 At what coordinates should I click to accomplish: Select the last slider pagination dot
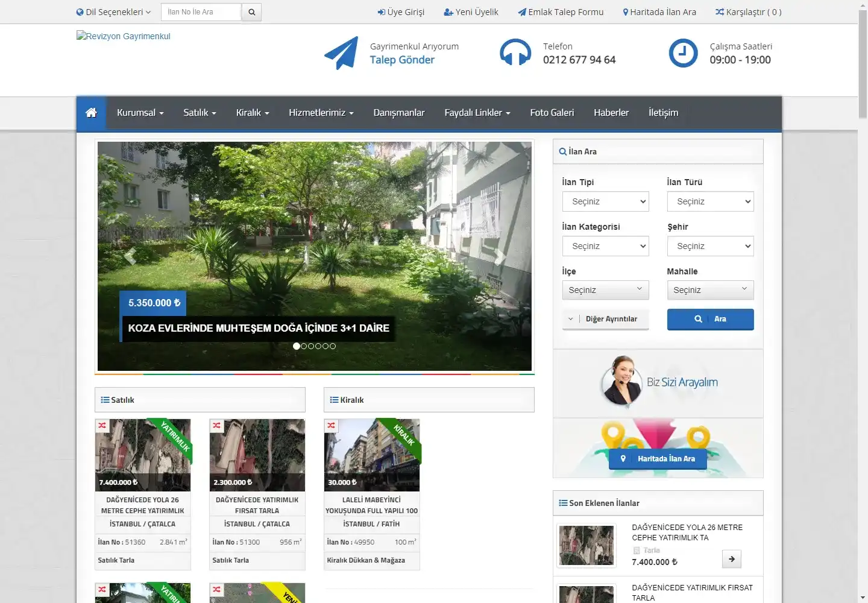[333, 346]
